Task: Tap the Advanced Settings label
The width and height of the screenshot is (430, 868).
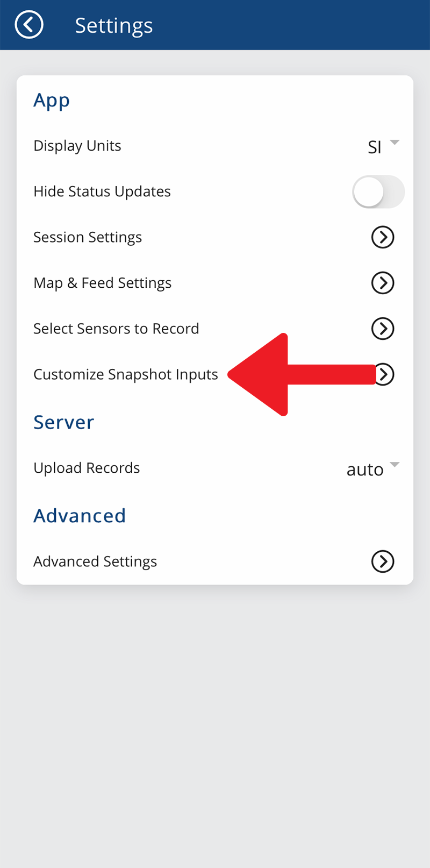Action: [95, 562]
